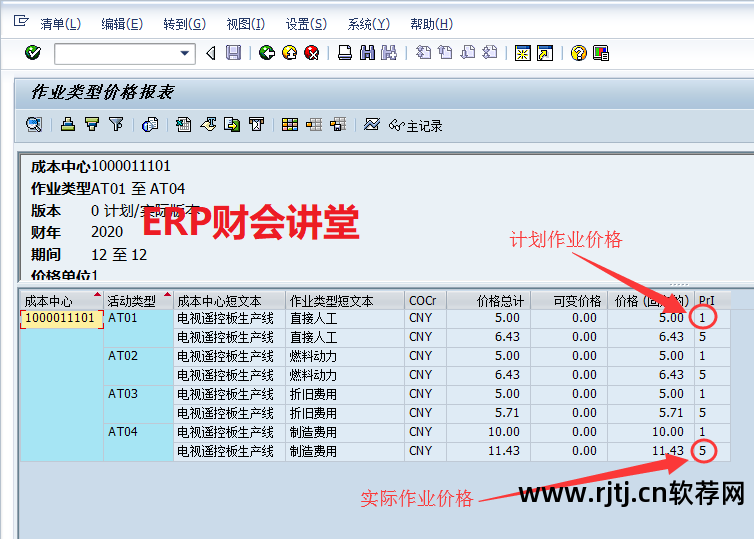Click the Save floppy disk icon
The image size is (754, 539).
(x=234, y=53)
